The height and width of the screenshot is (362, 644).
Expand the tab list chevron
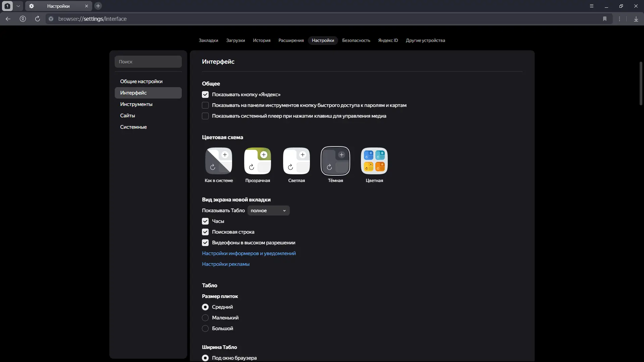tap(18, 6)
